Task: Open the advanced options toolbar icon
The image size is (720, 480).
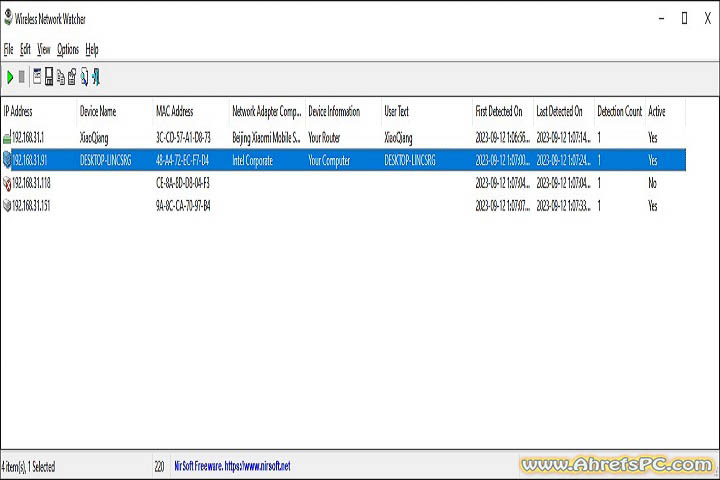Action: click(x=37, y=76)
